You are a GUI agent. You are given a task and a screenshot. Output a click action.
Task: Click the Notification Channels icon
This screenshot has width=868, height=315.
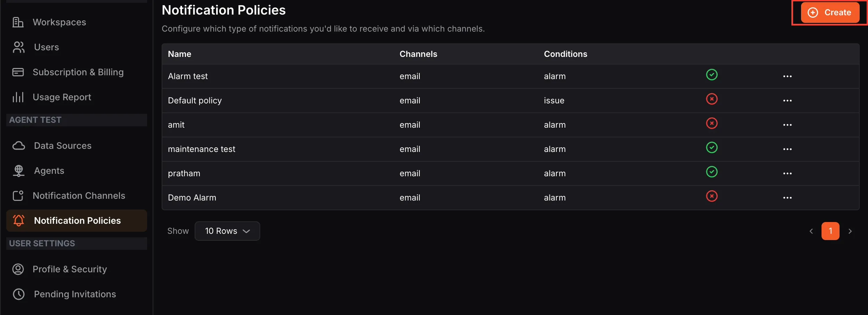click(18, 196)
